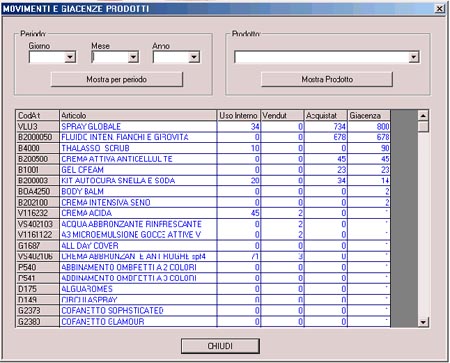Click the Vendut column header
Viewport: 450px width, 363px height.
coord(282,116)
